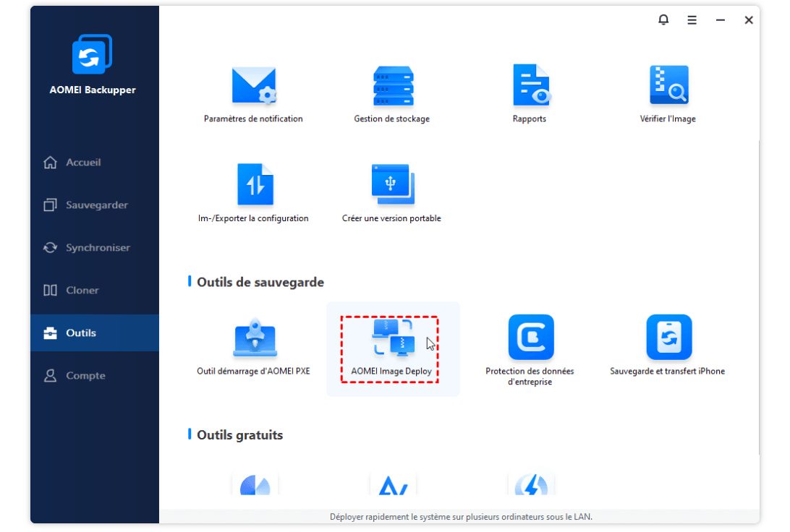Screen dimensions: 790x532
Task: Minimize the AOMEI Backupper window
Action: click(x=721, y=20)
